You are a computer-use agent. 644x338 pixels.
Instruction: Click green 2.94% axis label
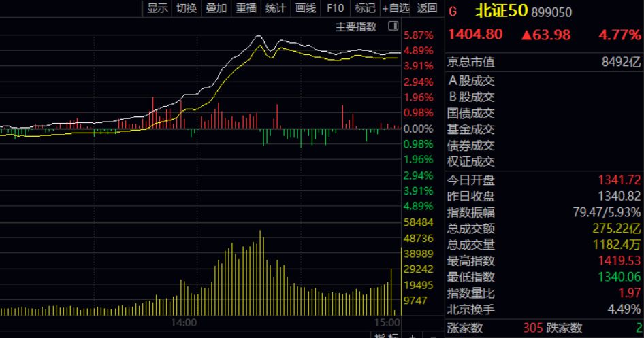(418, 175)
